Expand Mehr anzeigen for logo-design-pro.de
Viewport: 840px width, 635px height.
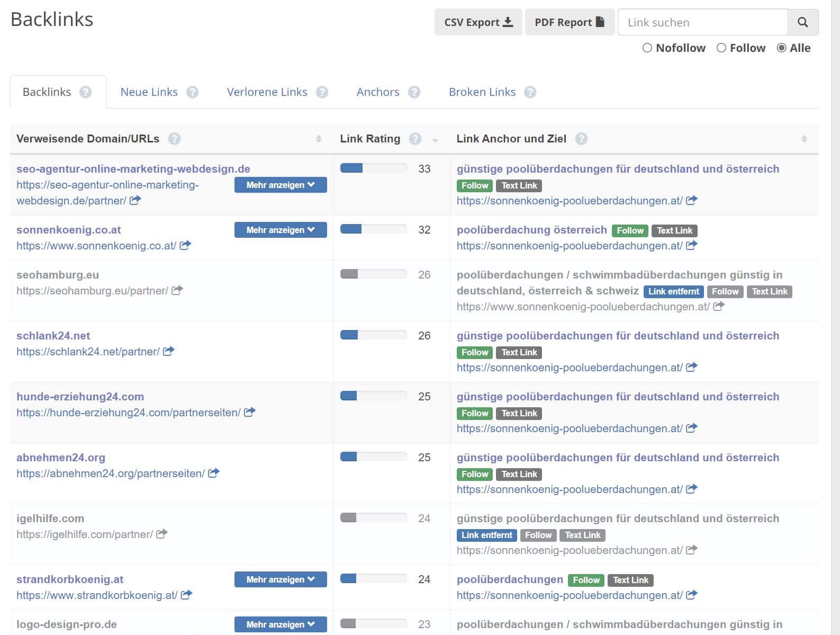point(281,624)
